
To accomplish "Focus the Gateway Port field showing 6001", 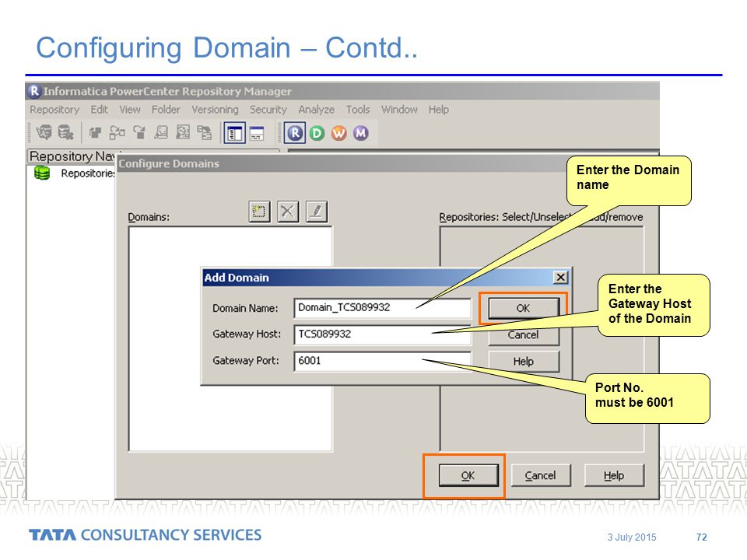I will pyautogui.click(x=382, y=361).
